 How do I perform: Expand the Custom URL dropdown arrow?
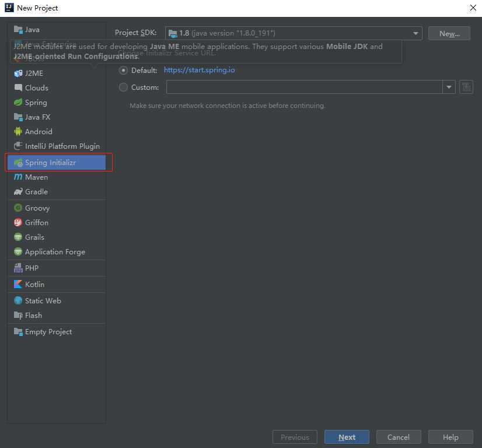point(449,87)
